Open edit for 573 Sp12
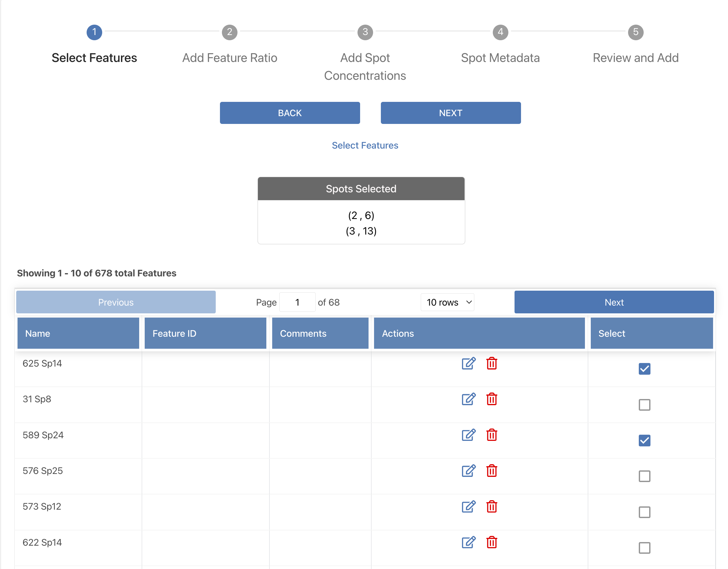 click(468, 507)
